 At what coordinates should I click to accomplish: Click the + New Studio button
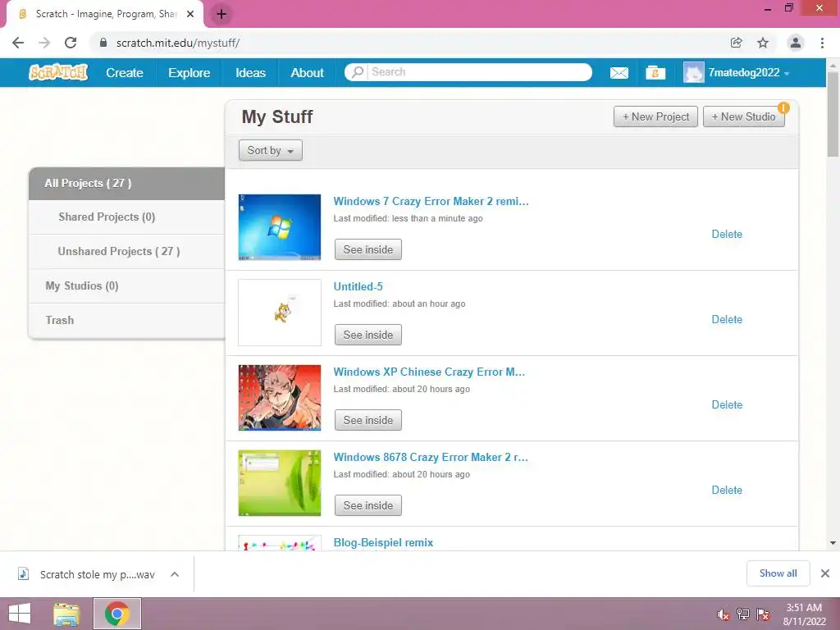pyautogui.click(x=743, y=116)
